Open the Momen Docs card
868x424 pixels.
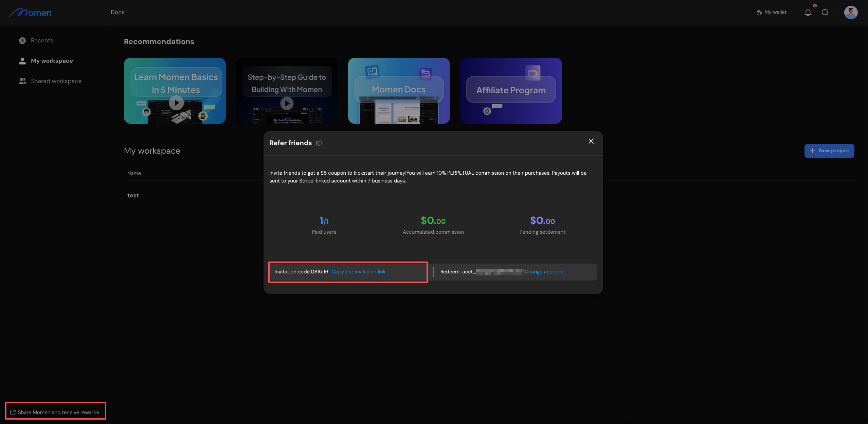pos(399,91)
